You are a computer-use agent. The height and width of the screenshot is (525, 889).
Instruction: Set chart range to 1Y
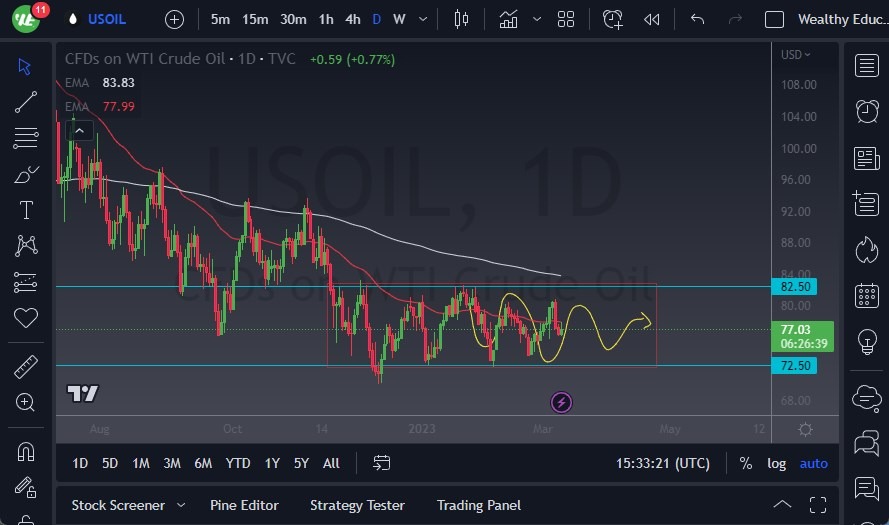click(x=272, y=463)
